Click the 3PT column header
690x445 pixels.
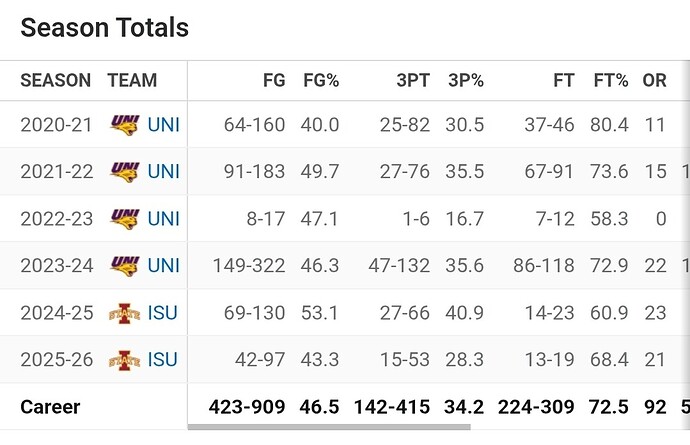[x=411, y=81]
